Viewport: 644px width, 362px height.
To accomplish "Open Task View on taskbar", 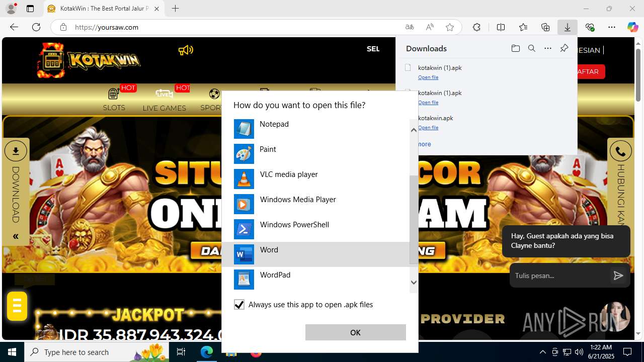I will tap(181, 352).
